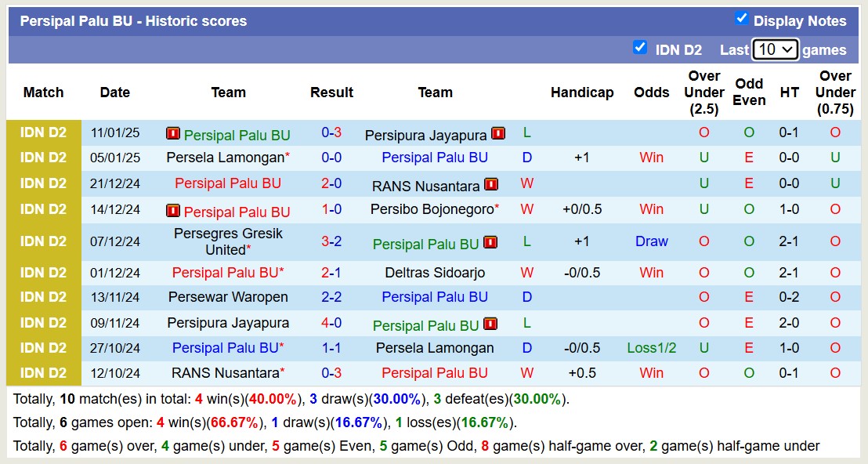
Task: Click red card icon before Persipal Palu BU on 14/12/24
Action: (x=173, y=211)
